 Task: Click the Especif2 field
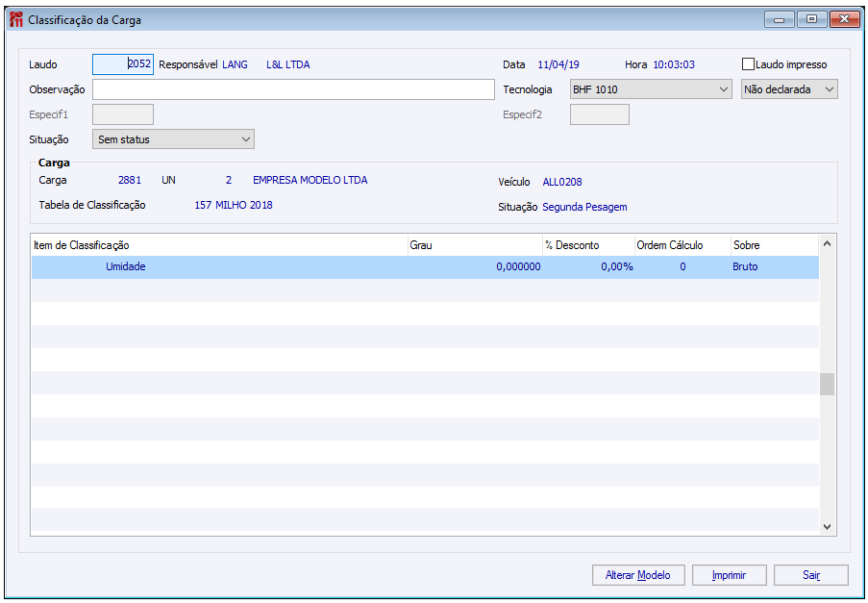pos(600,114)
